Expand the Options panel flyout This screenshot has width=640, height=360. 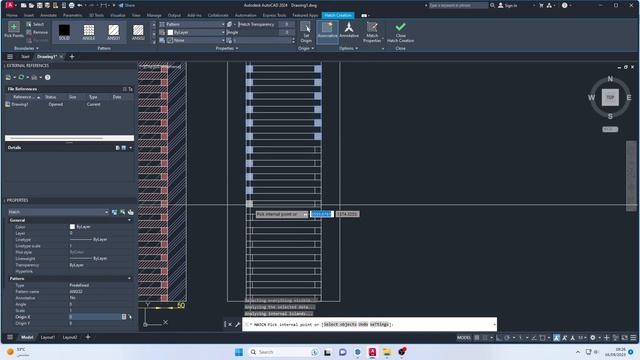pyautogui.click(x=349, y=48)
